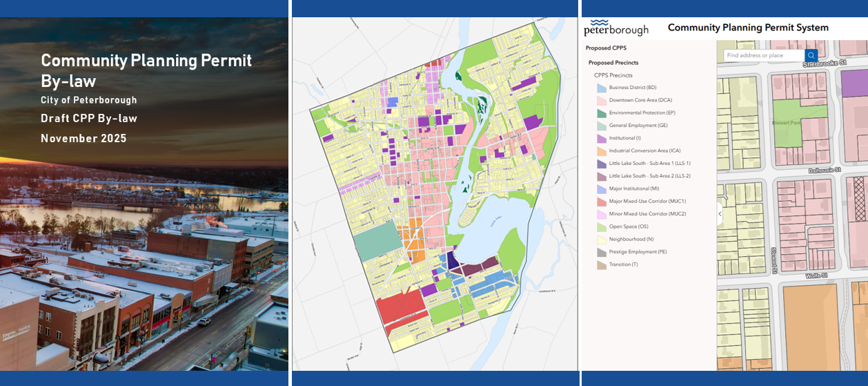Click the Transition (T) legend swatch
The height and width of the screenshot is (386, 868).
pyautogui.click(x=601, y=264)
